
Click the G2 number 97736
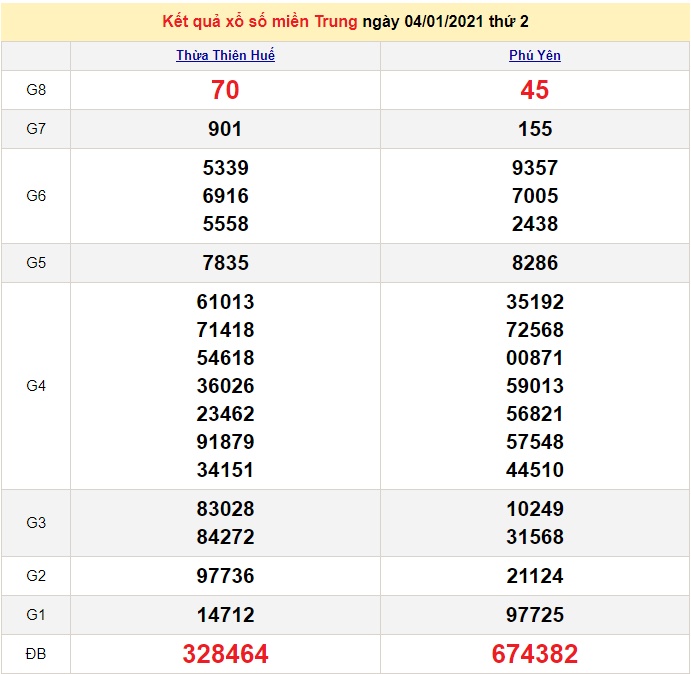[225, 576]
